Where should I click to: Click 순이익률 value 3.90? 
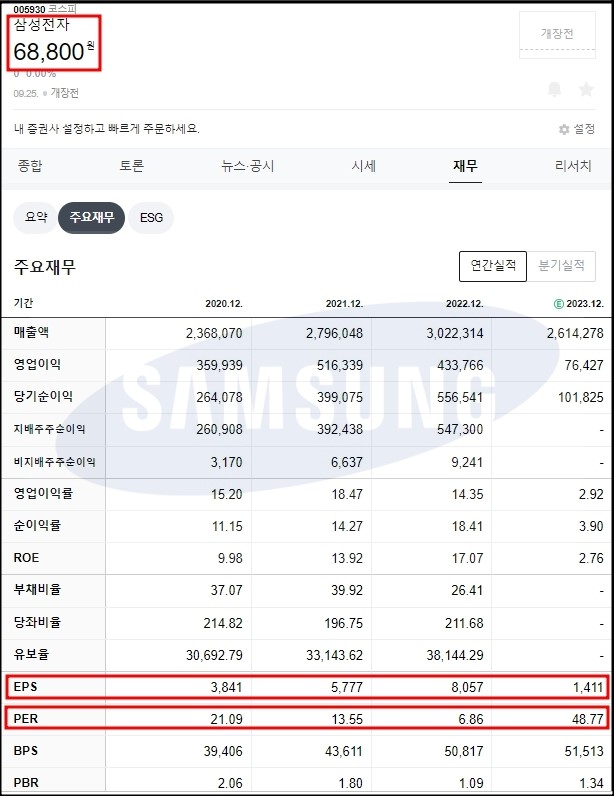click(x=591, y=526)
